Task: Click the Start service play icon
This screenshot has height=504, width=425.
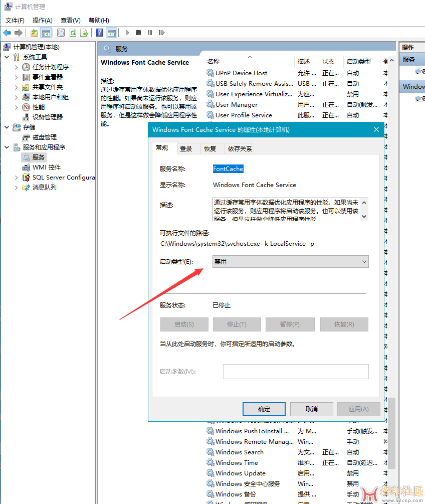Action: 127,33
